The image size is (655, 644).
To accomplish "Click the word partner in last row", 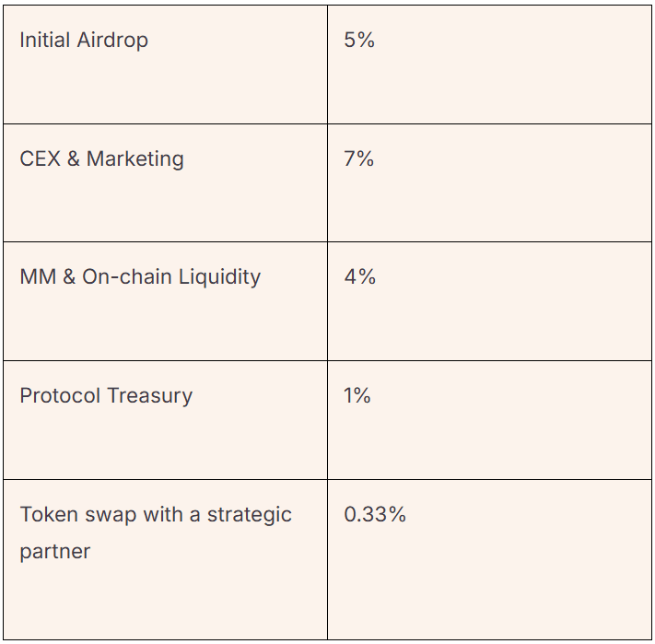I will pos(54,552).
